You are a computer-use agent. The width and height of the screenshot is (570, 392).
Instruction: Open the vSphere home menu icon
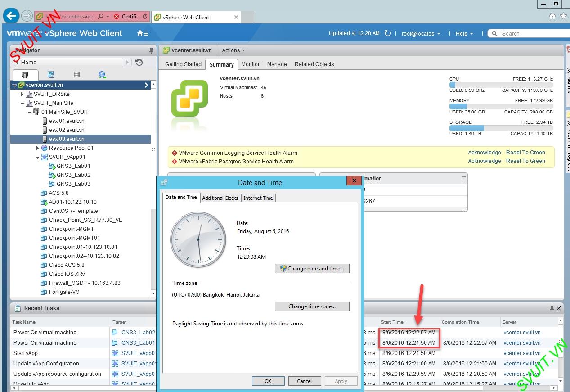coord(143,33)
